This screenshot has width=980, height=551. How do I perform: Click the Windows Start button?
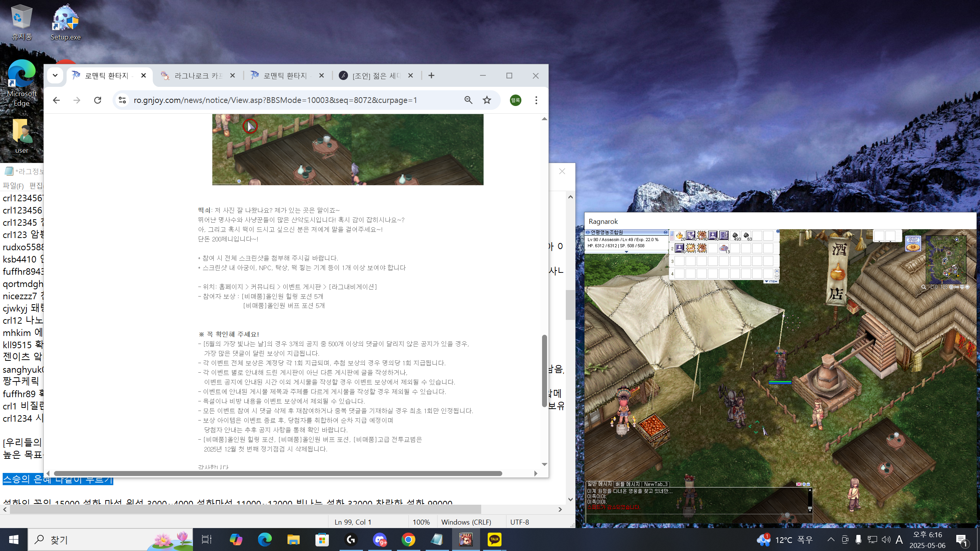14,540
